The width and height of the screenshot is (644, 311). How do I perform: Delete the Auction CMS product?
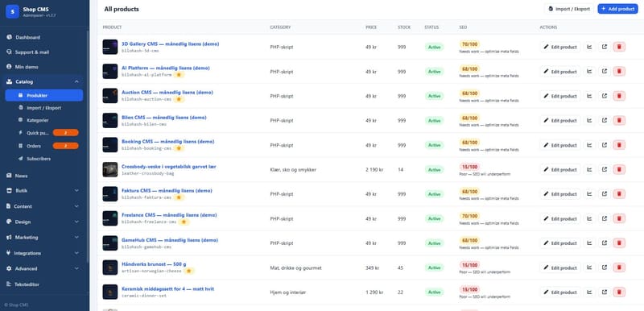(x=619, y=96)
